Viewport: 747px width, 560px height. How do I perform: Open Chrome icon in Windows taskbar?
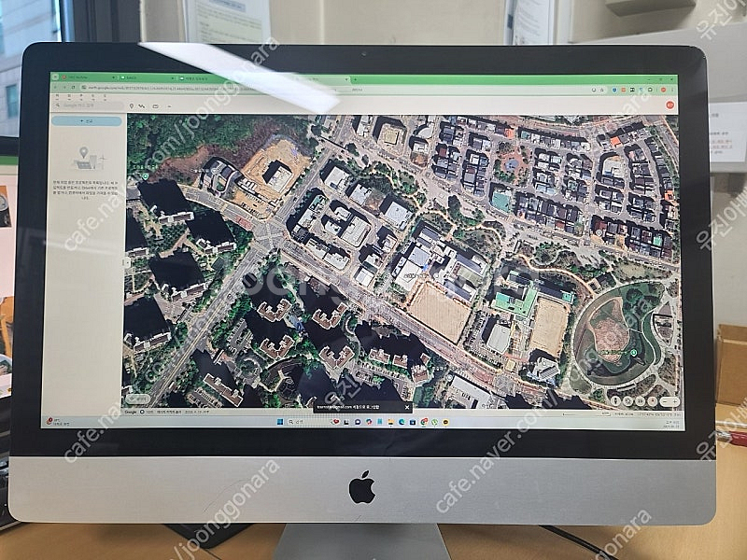point(424,422)
